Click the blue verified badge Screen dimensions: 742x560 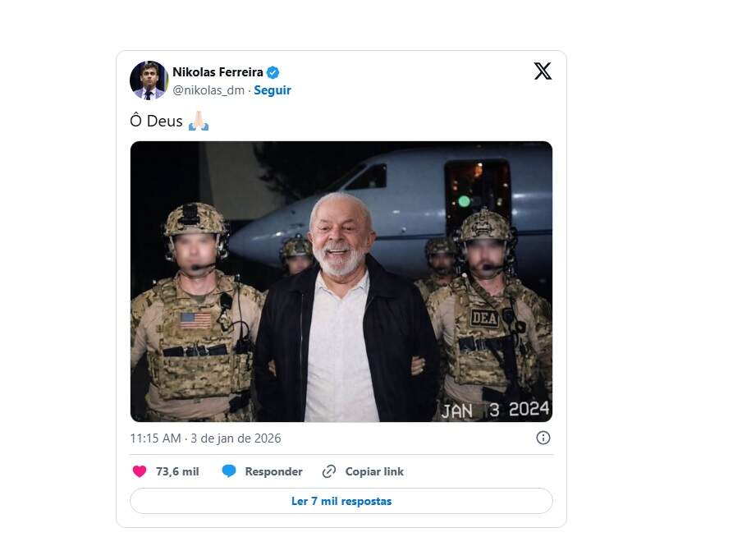[273, 72]
